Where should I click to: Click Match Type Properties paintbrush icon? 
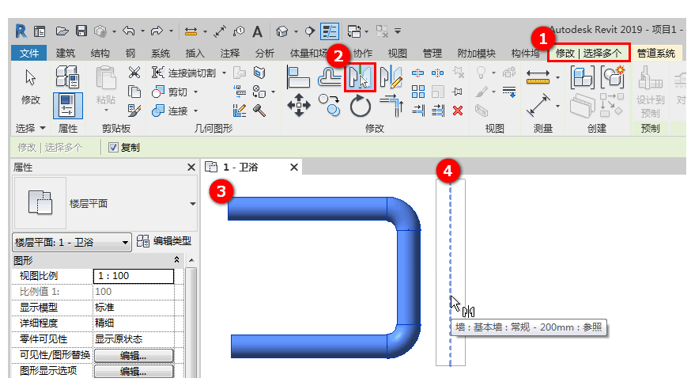coord(134,111)
